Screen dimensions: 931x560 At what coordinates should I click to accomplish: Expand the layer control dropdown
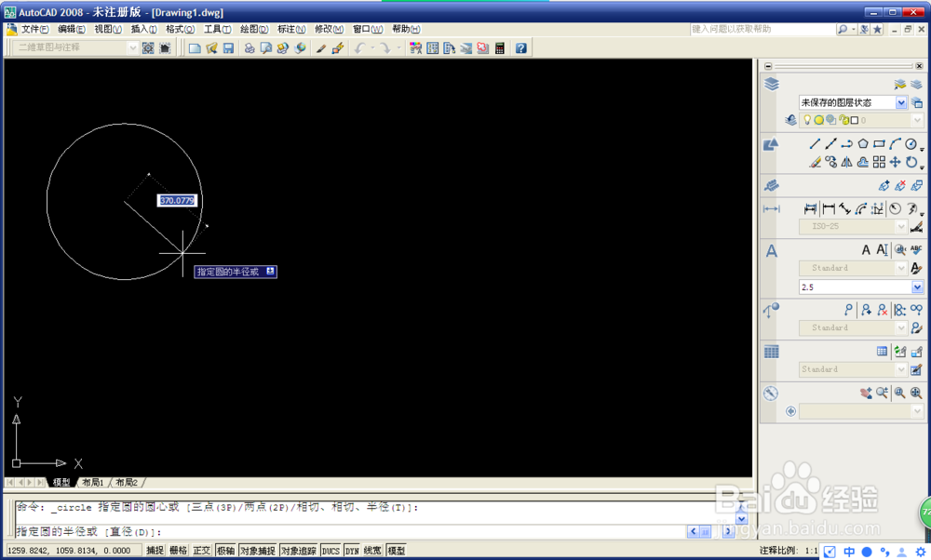point(917,120)
